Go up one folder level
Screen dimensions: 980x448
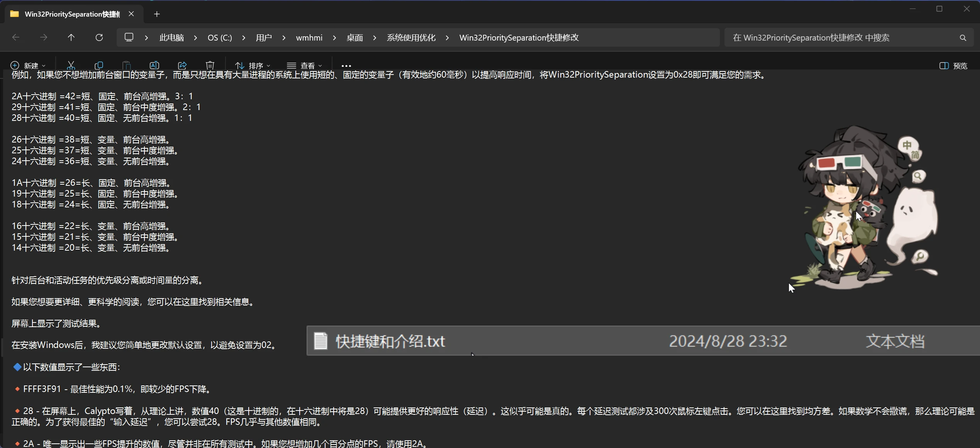coord(71,37)
